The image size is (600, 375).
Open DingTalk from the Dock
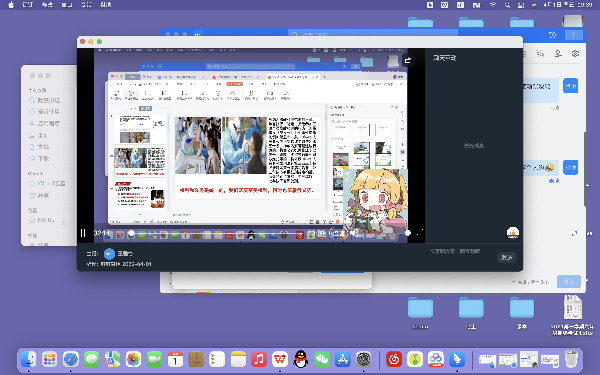(x=457, y=359)
